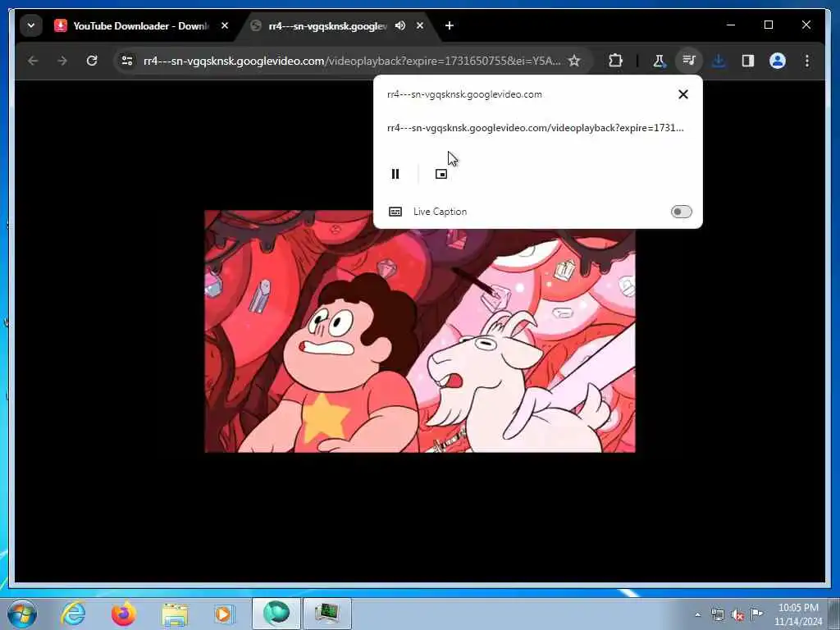
Task: Open the tab search dropdown arrow
Action: coord(31,25)
